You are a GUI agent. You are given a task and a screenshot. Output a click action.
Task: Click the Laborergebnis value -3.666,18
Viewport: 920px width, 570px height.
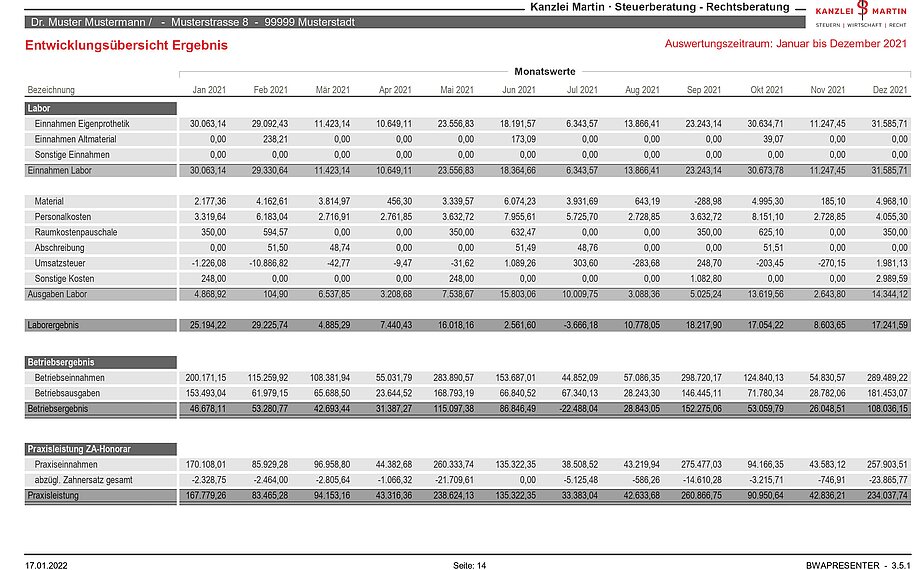(x=580, y=325)
